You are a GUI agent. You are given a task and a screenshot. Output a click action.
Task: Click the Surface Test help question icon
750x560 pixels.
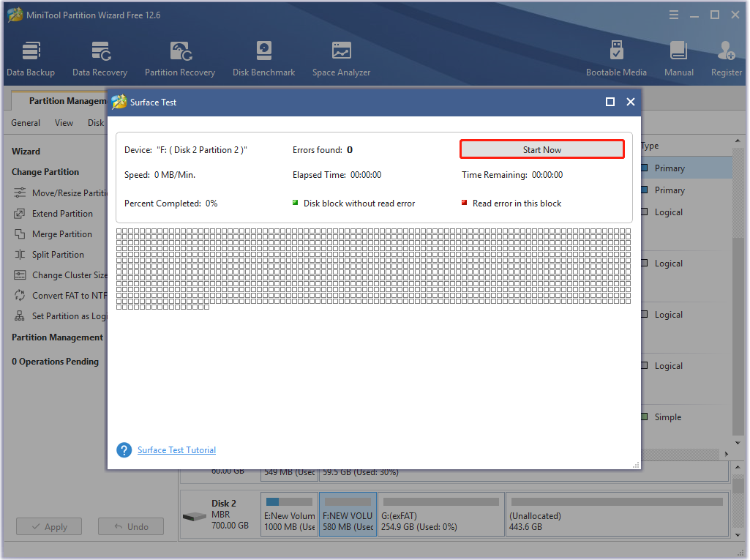point(124,450)
